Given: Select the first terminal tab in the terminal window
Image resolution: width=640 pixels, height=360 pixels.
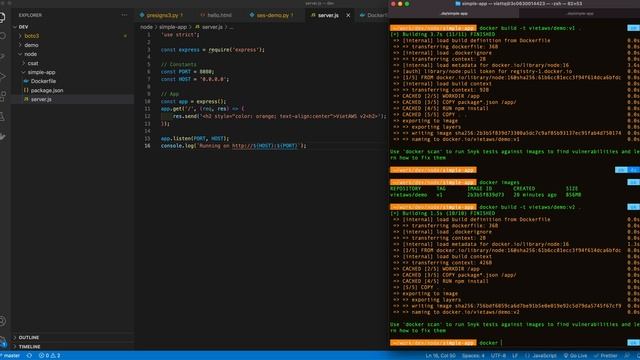Looking at the screenshot, I should [x=454, y=13].
